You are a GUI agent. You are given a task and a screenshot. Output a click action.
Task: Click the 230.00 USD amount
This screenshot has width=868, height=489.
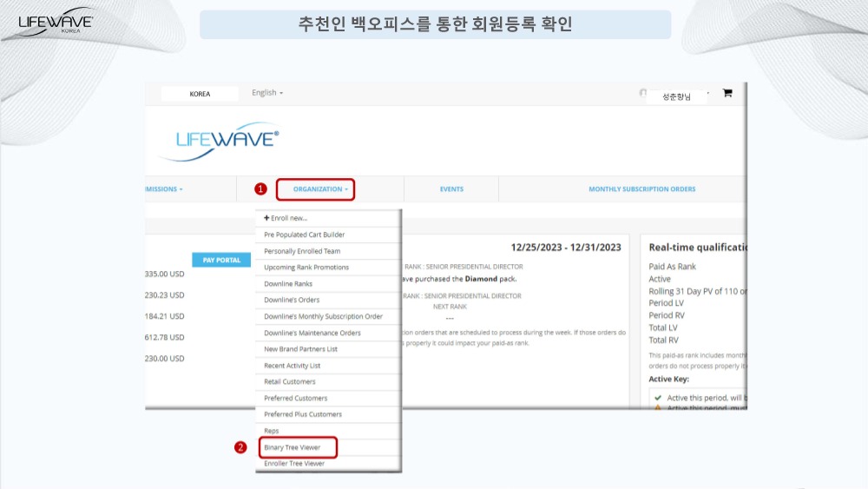click(x=164, y=359)
